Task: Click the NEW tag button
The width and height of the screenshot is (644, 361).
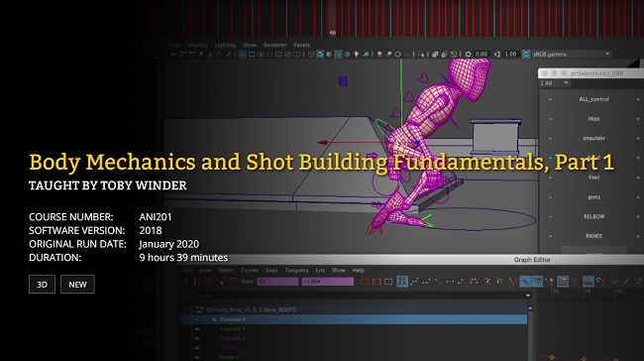Action: coord(77,284)
